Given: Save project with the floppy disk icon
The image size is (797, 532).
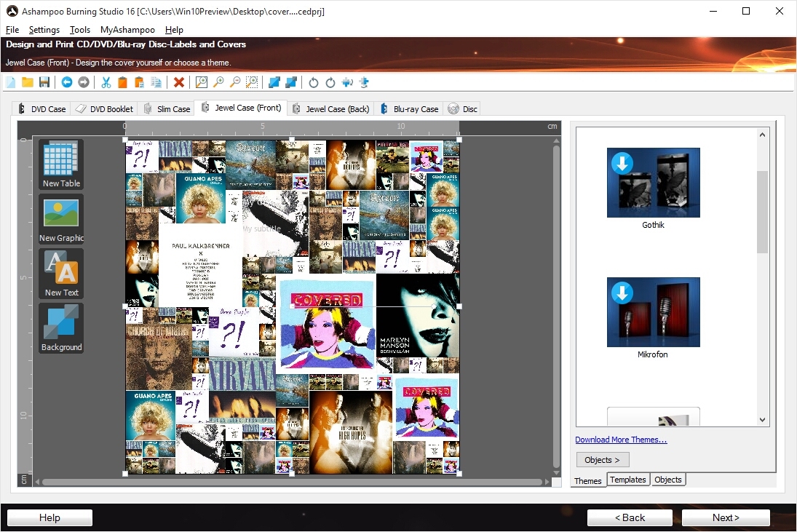Looking at the screenshot, I should coord(44,82).
